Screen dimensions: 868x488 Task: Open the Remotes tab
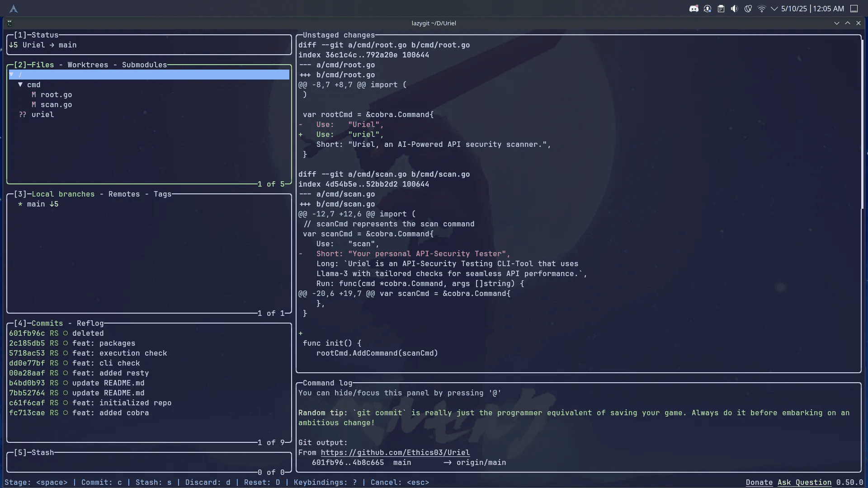124,194
